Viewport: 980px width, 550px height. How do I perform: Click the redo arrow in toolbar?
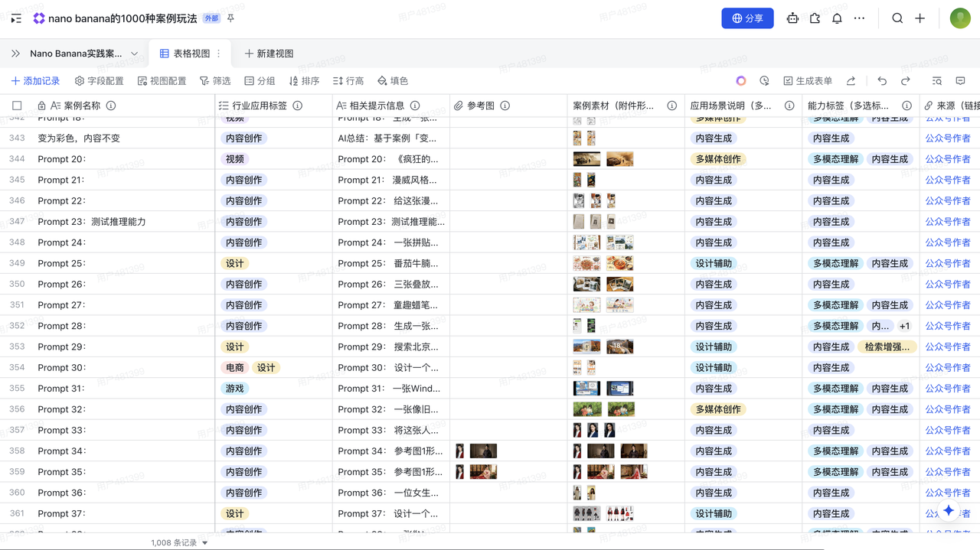(906, 81)
